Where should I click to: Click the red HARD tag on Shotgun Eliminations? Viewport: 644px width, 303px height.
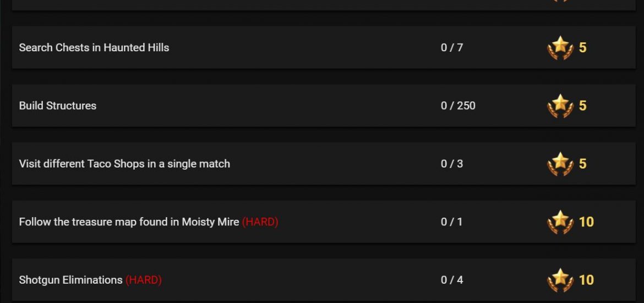[x=143, y=280]
